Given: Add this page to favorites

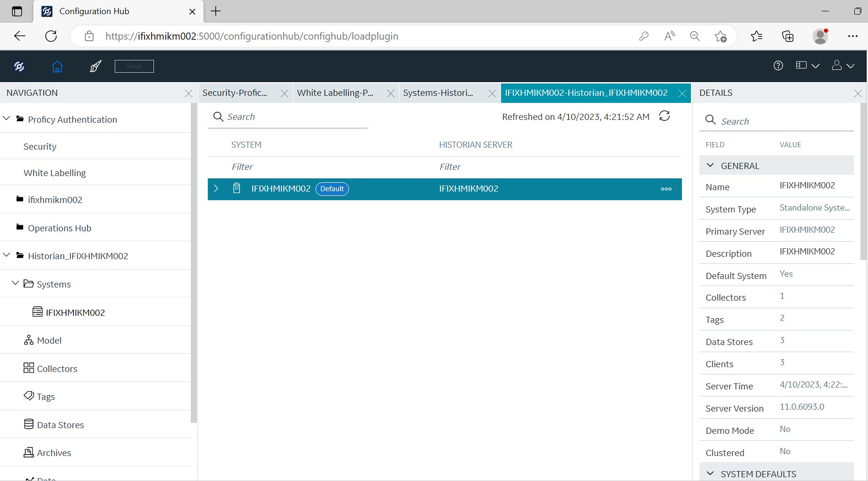Looking at the screenshot, I should [x=721, y=36].
